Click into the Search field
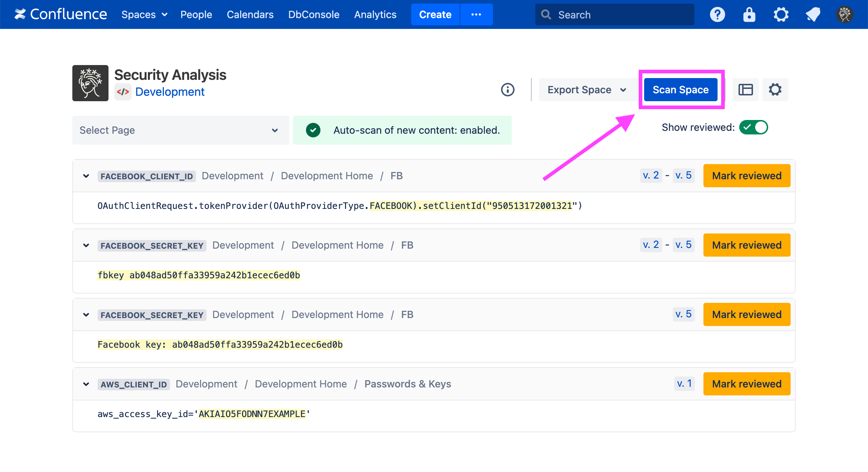Viewport: 868px width, 472px height. pos(615,14)
